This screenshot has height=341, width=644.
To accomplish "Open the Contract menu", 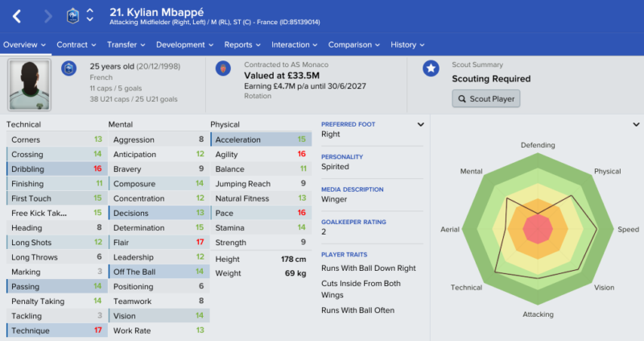I will [76, 45].
